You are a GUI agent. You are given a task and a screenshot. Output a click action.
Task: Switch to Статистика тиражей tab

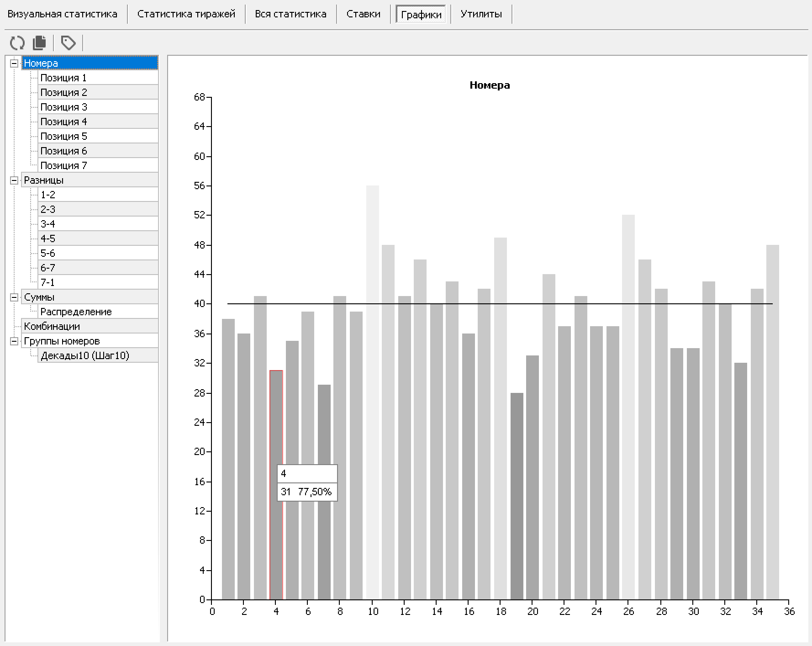click(186, 14)
